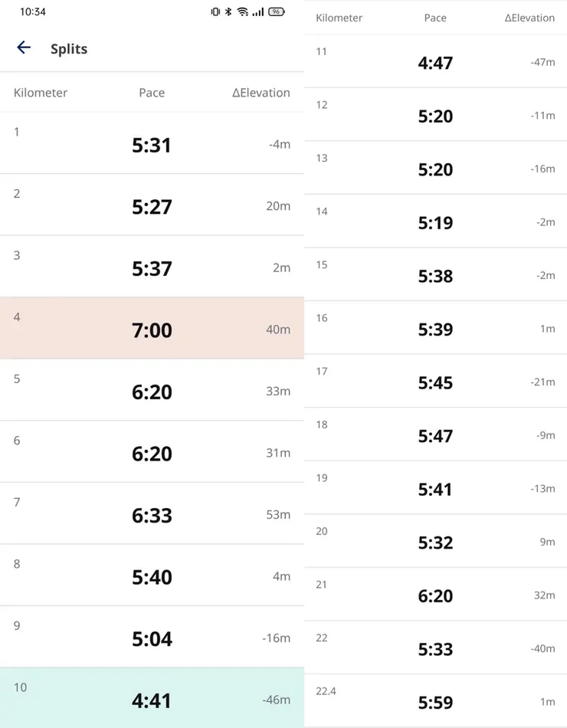The width and height of the screenshot is (567, 728).
Task: Choose the kilometer 17 split at 5:45
Action: pyautogui.click(x=435, y=381)
